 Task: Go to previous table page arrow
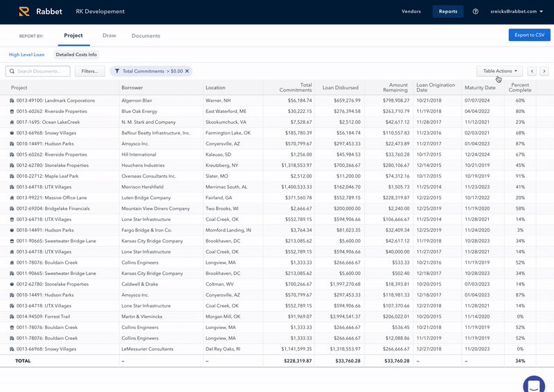pos(532,71)
